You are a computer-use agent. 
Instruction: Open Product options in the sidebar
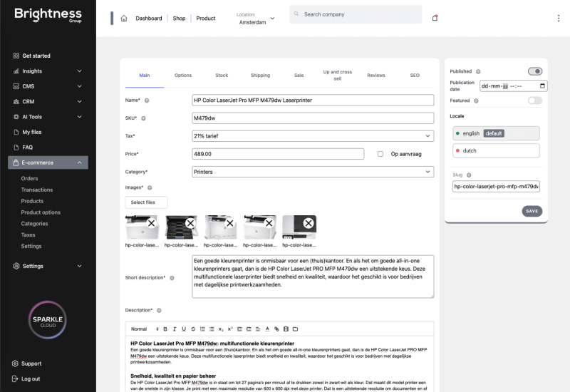(41, 212)
